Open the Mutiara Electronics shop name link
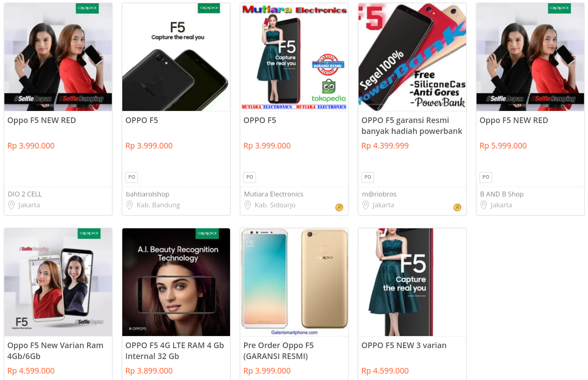Viewport: 588px width, 380px height. click(x=273, y=194)
